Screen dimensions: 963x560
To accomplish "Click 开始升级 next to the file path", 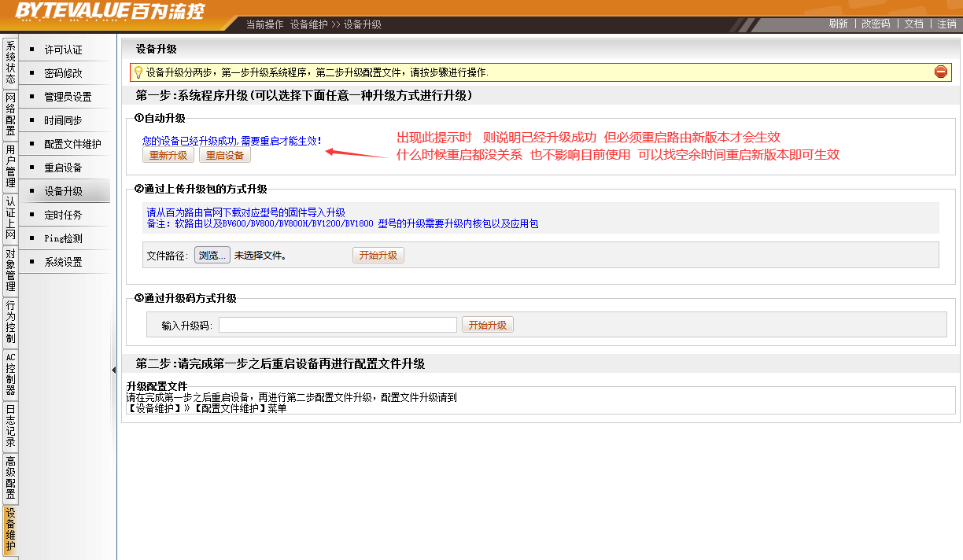I will tap(378, 255).
